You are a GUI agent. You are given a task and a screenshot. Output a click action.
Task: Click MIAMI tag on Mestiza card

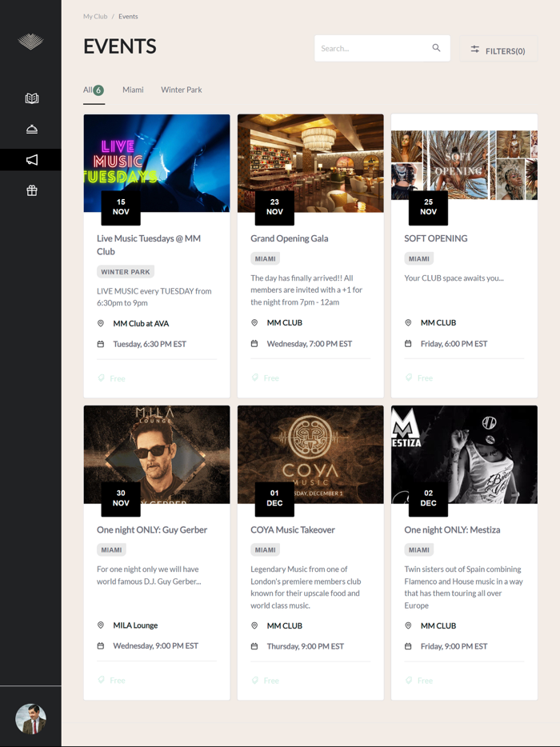419,549
